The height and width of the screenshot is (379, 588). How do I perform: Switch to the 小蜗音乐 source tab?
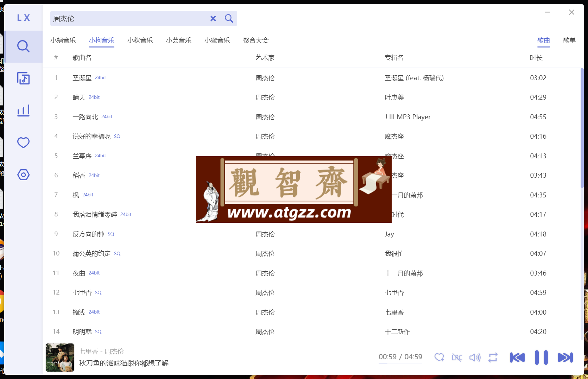click(63, 40)
